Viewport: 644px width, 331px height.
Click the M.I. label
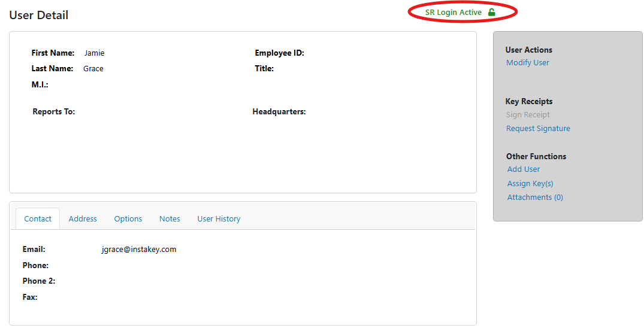[x=40, y=85]
